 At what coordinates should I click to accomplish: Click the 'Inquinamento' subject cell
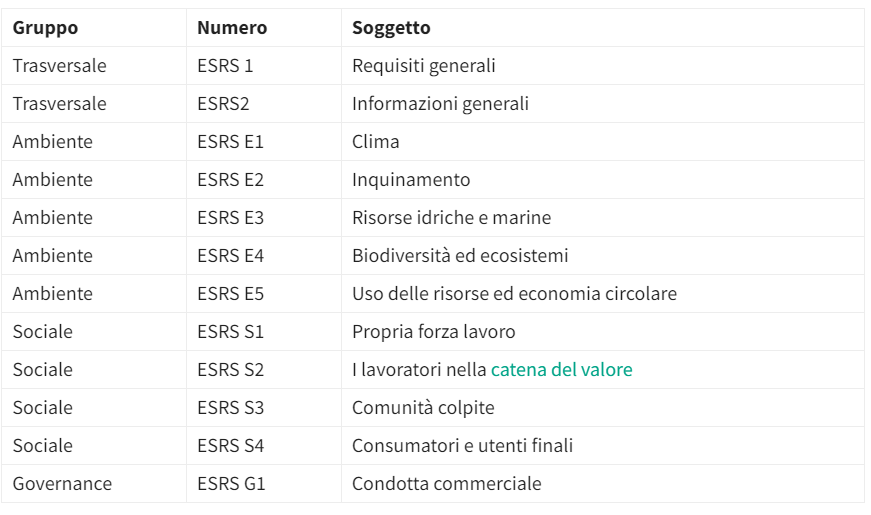tap(411, 180)
